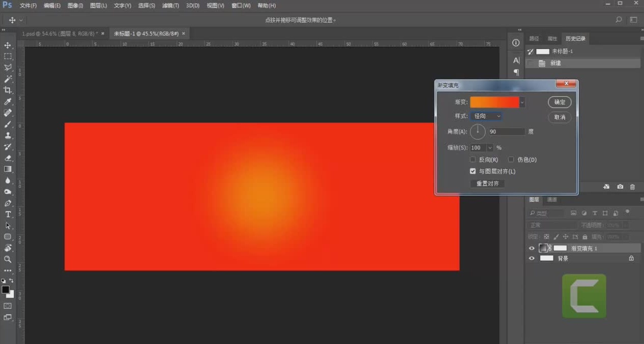The width and height of the screenshot is (644, 344).
Task: Open the 滤镜(T) filter menu
Action: 170,6
